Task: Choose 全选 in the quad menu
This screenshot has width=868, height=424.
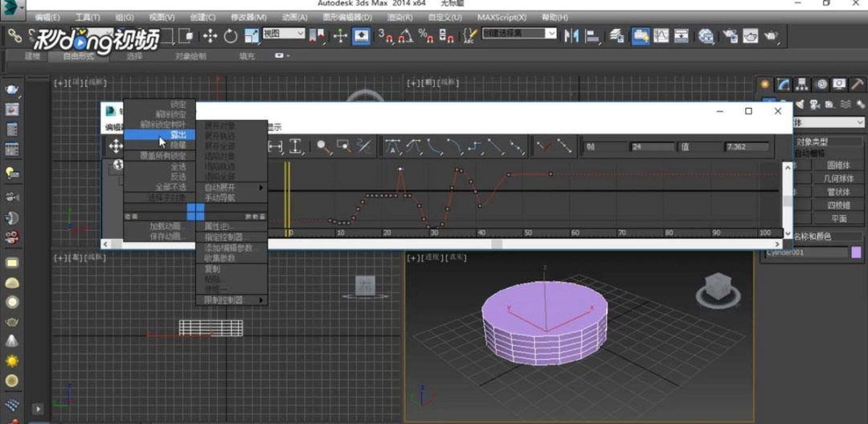Action: (159, 167)
